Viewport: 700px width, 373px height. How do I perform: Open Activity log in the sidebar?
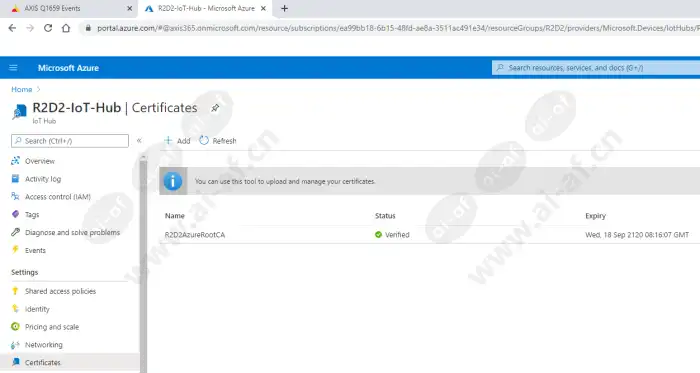[43, 179]
